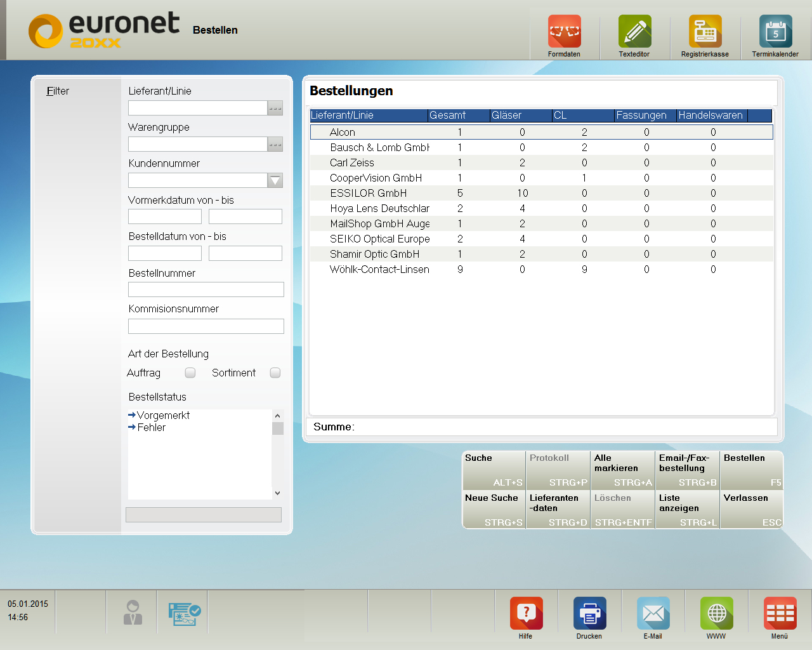Open Lieferantendaten button
The height and width of the screenshot is (650, 812).
[x=558, y=510]
